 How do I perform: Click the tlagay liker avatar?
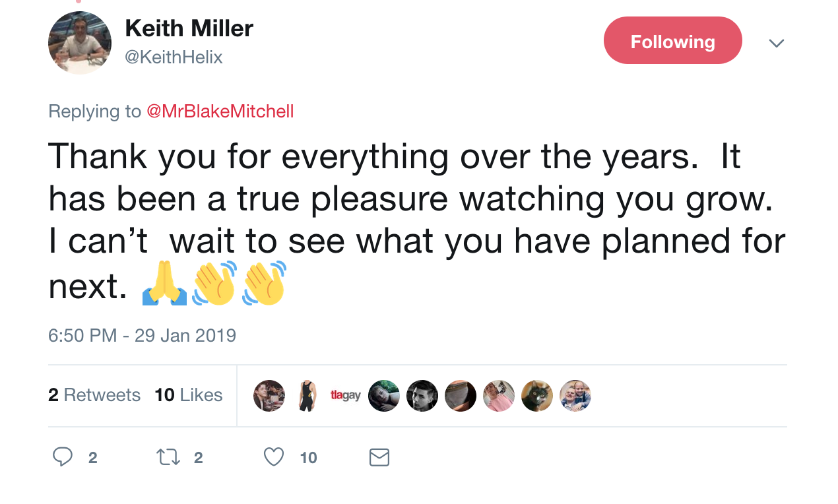pyautogui.click(x=346, y=396)
